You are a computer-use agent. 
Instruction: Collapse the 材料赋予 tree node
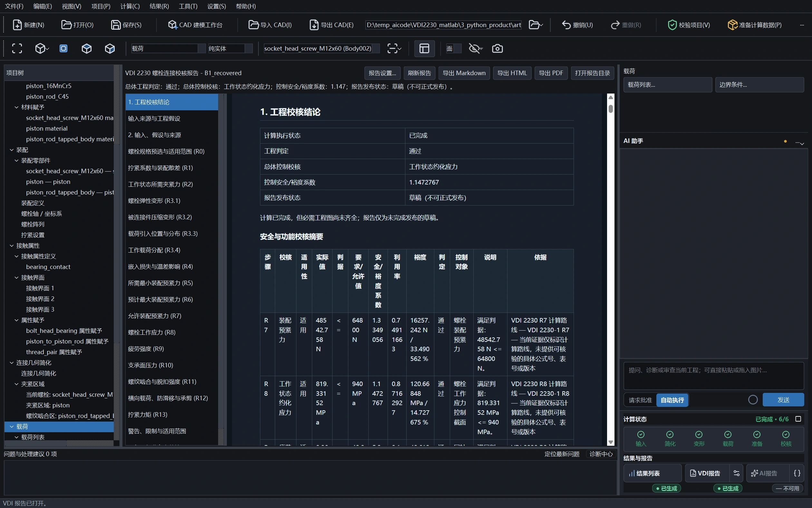[x=16, y=107]
